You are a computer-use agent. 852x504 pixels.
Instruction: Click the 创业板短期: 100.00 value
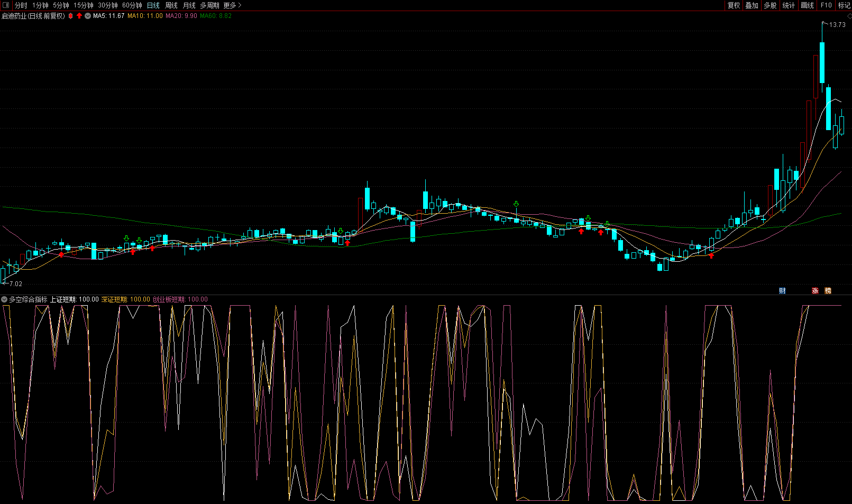[180, 299]
